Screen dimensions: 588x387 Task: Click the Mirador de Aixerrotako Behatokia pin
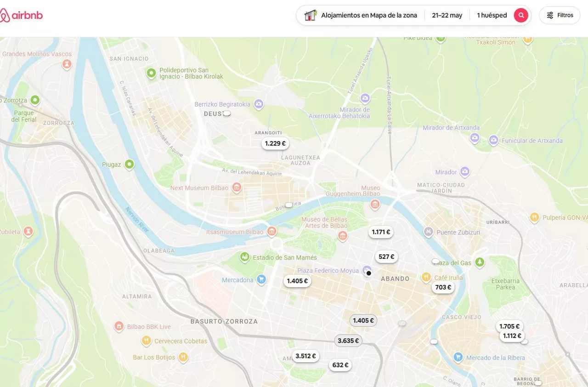365,98
